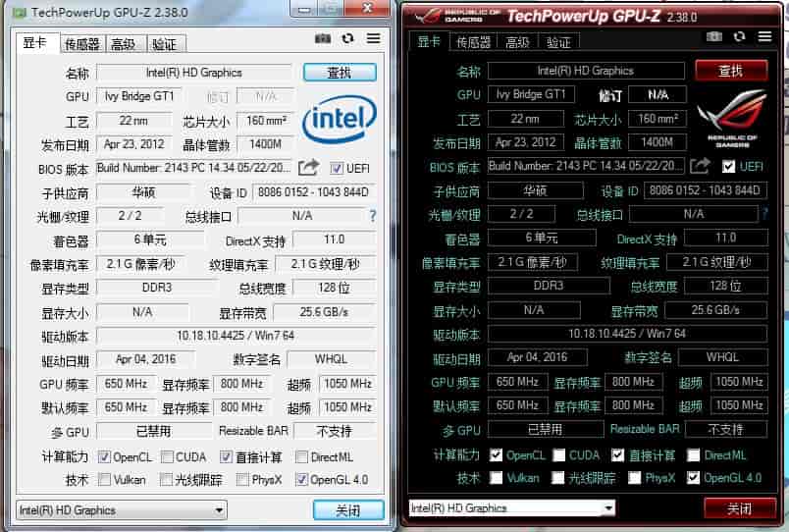Click '华硕' subvendor value in left window

click(143, 192)
